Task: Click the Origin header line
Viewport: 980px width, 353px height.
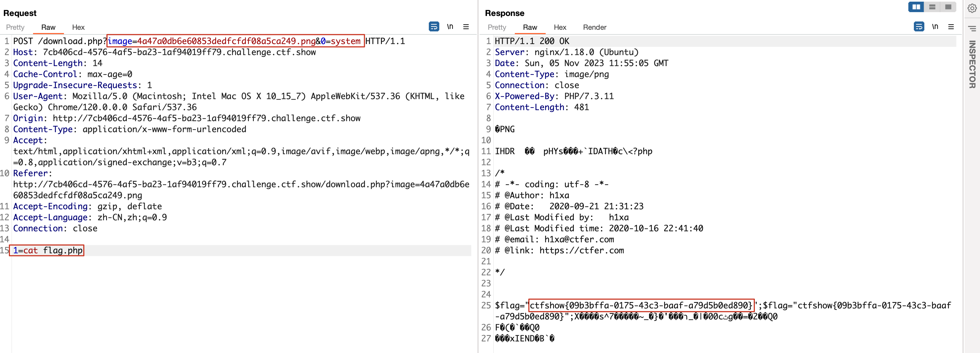Action: 187,118
